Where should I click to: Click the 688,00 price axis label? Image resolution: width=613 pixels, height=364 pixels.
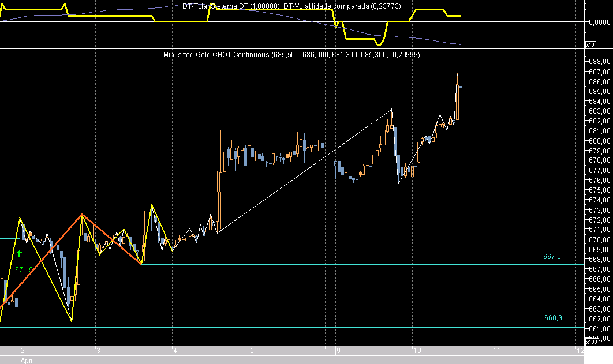coord(600,62)
